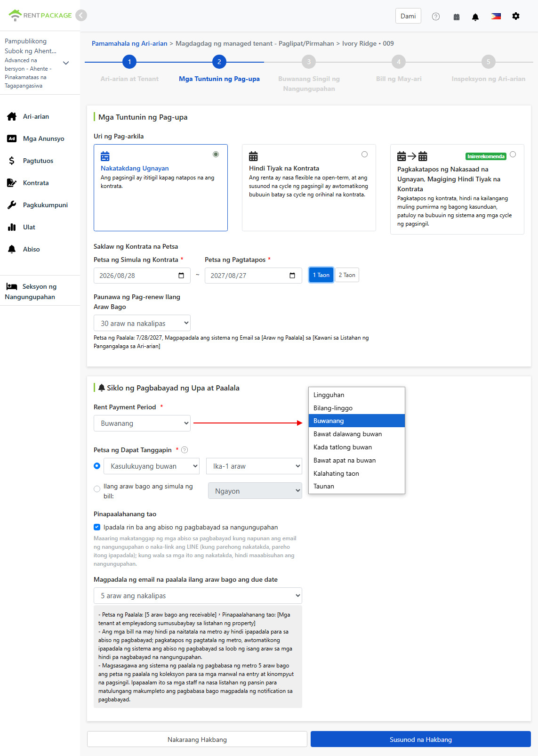
Task: Click the bell icon beside Abiso
Action: coord(12,249)
